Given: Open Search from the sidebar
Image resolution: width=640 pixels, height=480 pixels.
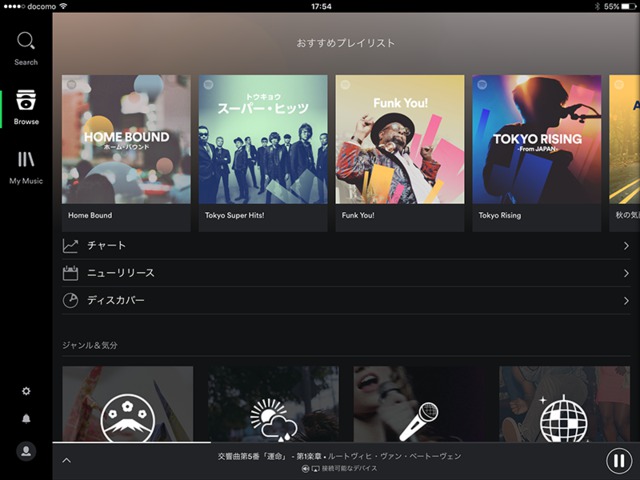Looking at the screenshot, I should (26, 47).
